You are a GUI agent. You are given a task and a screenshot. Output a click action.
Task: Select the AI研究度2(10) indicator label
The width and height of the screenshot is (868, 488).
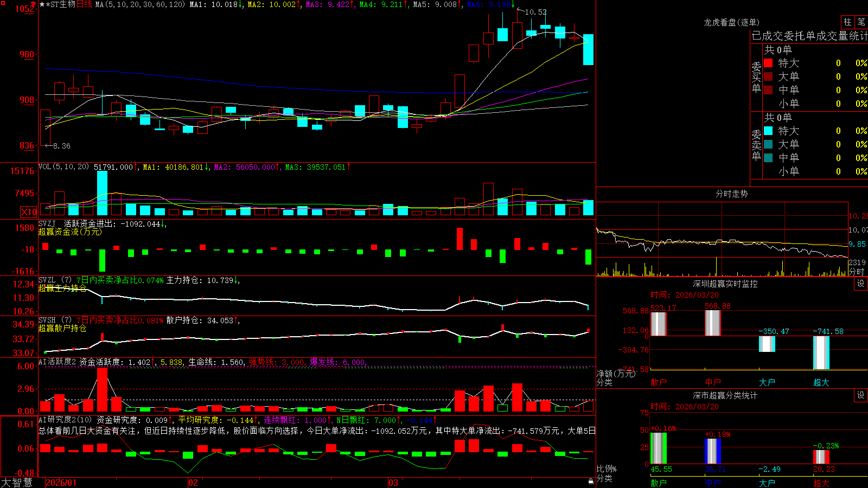(65, 420)
